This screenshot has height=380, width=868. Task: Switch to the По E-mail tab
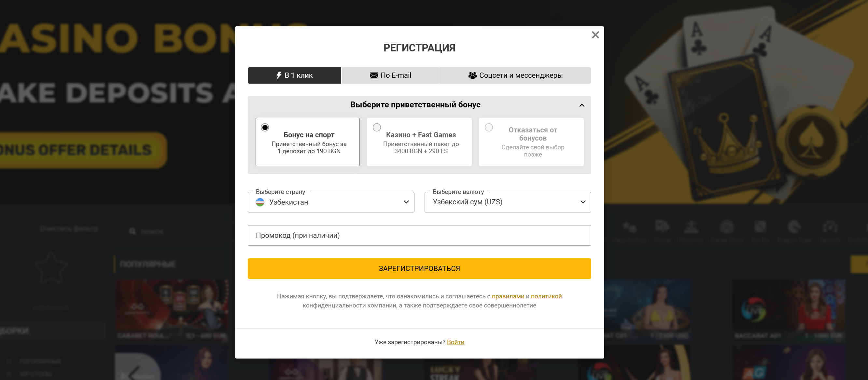[x=390, y=75]
